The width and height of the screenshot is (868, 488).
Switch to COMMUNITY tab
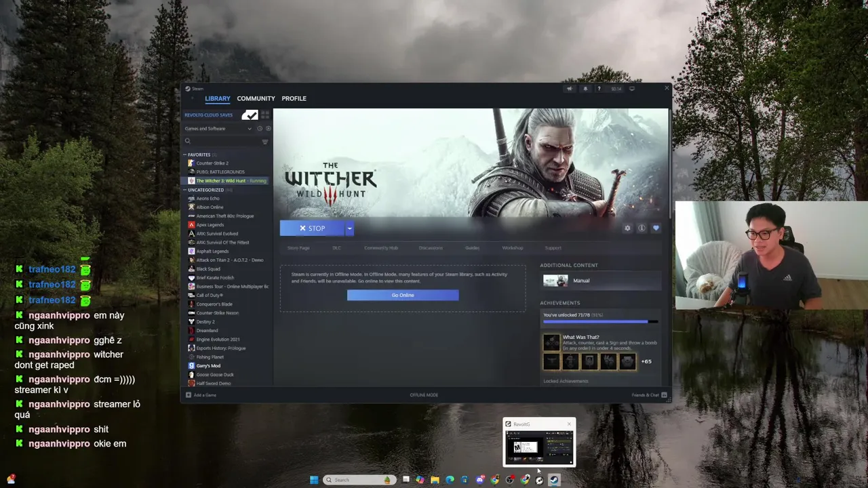[x=256, y=98]
